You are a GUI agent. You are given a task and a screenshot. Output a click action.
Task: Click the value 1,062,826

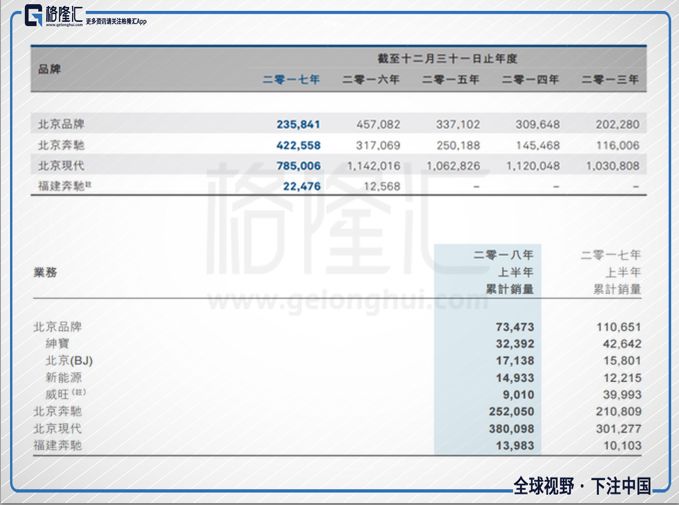453,166
